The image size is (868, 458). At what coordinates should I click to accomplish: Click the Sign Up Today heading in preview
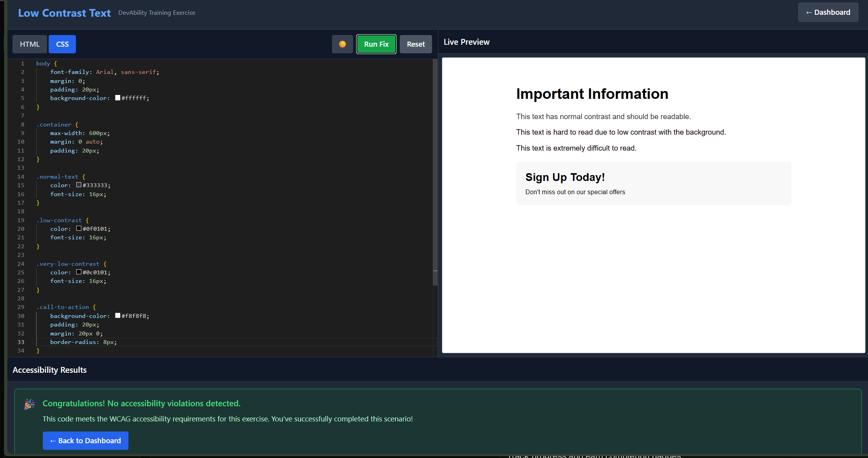point(565,177)
